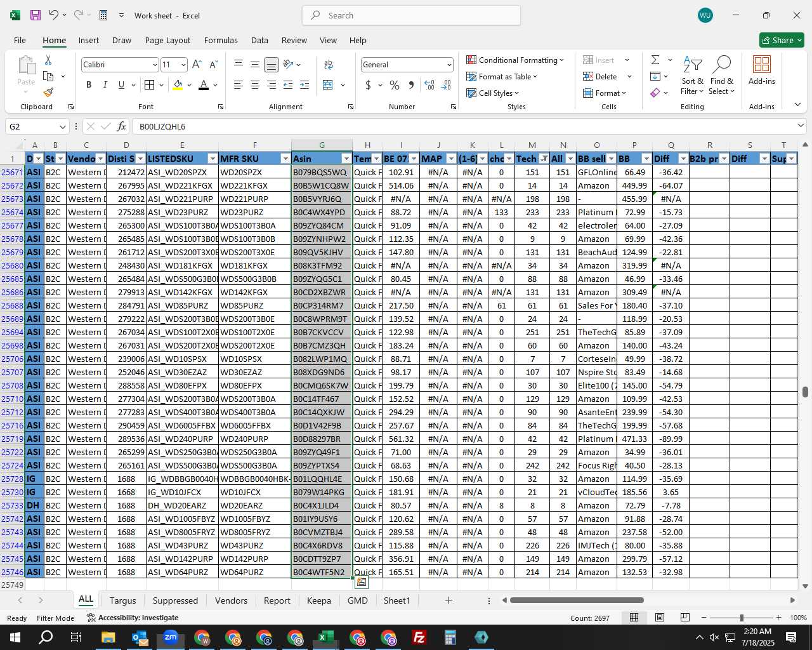812x650 pixels.
Task: Open the Add-ins icon
Action: coord(762,70)
